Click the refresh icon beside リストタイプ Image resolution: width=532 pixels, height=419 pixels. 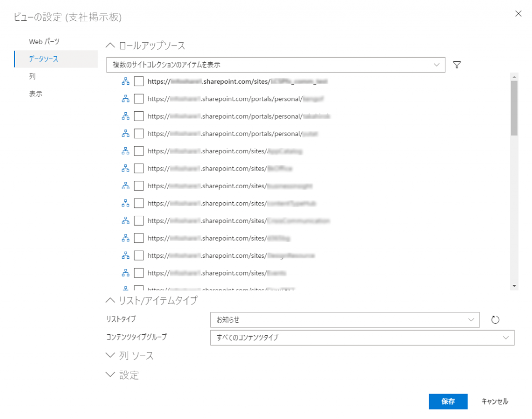point(495,320)
